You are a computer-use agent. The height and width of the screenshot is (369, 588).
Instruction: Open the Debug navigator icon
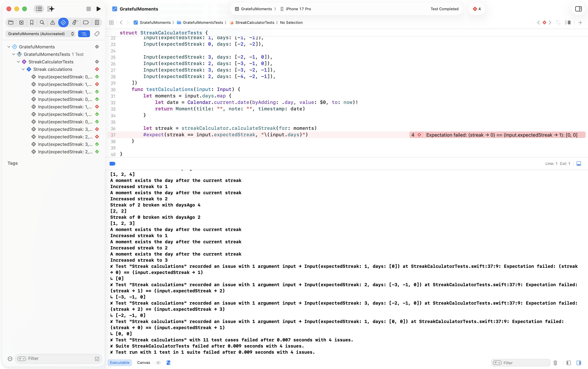point(75,22)
